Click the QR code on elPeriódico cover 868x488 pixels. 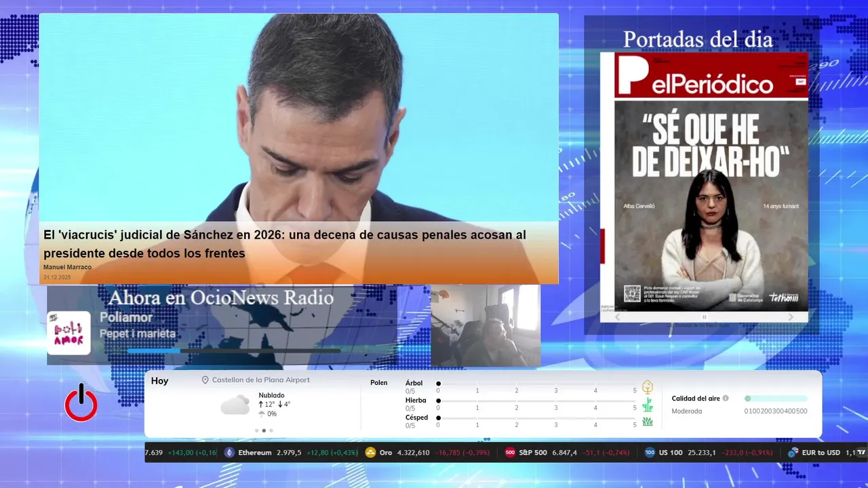coord(632,293)
